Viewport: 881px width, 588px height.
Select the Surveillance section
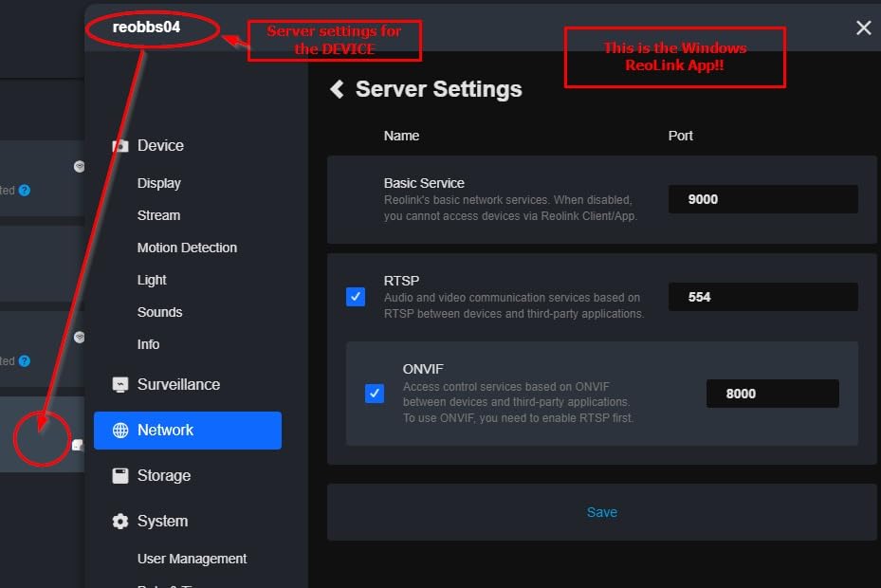click(x=178, y=384)
